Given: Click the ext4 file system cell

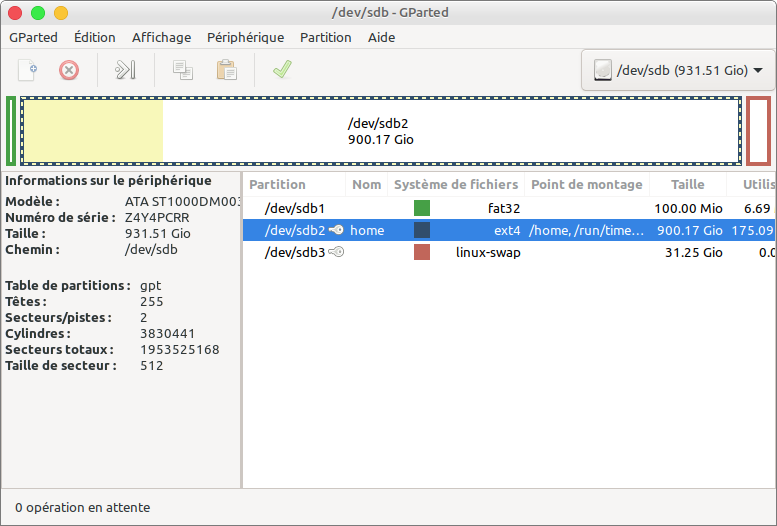Looking at the screenshot, I should point(507,231).
